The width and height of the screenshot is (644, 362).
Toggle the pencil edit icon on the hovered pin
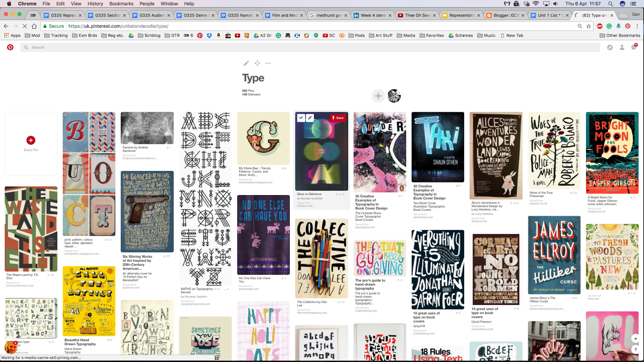point(310,117)
